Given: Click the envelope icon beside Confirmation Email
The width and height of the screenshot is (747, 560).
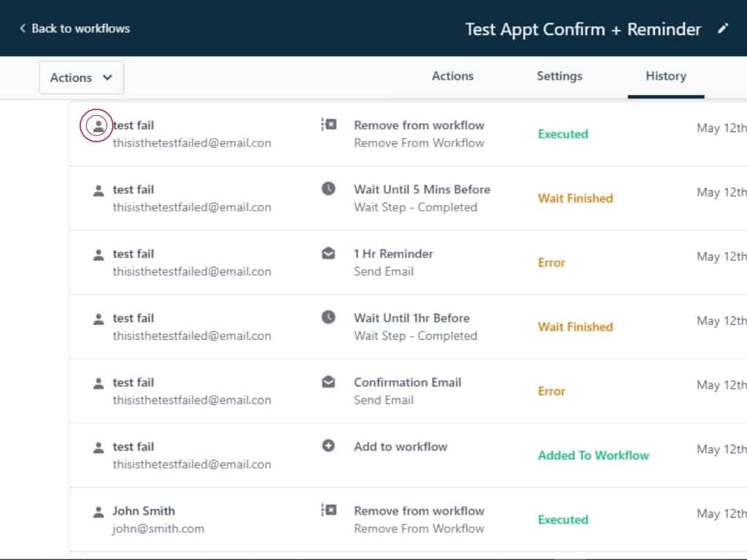Looking at the screenshot, I should pos(328,382).
